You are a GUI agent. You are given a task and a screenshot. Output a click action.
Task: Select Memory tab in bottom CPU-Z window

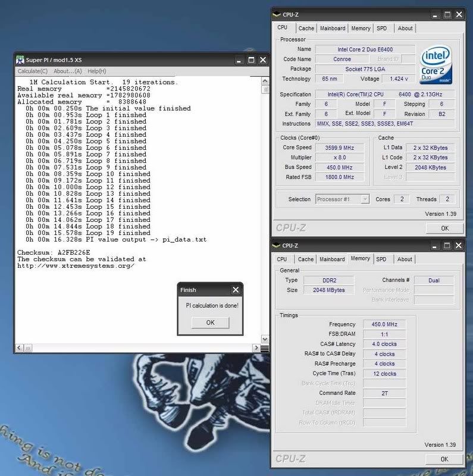pyautogui.click(x=361, y=259)
